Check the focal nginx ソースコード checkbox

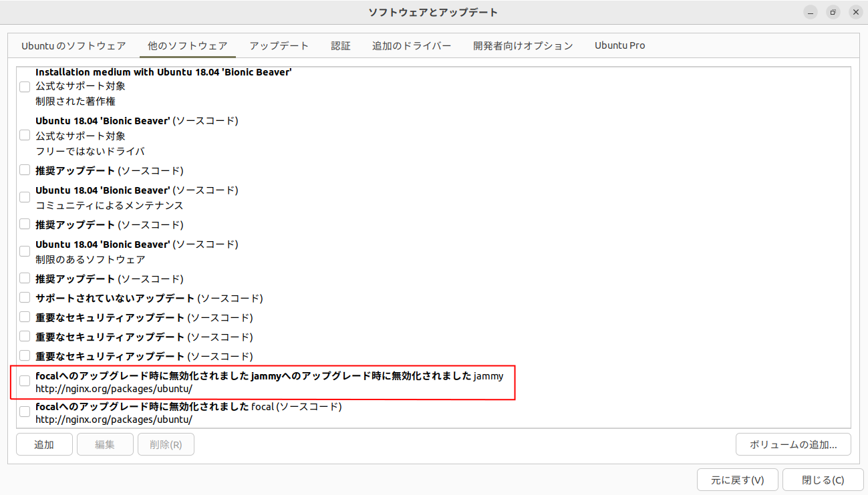point(25,413)
